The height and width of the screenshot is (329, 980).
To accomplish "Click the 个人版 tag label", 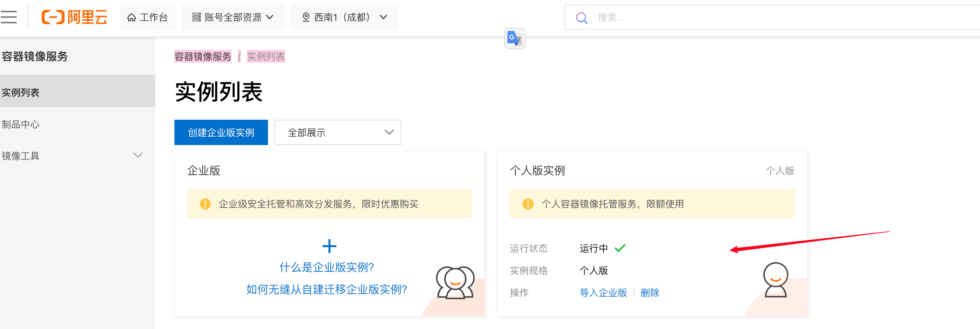I will tap(780, 170).
